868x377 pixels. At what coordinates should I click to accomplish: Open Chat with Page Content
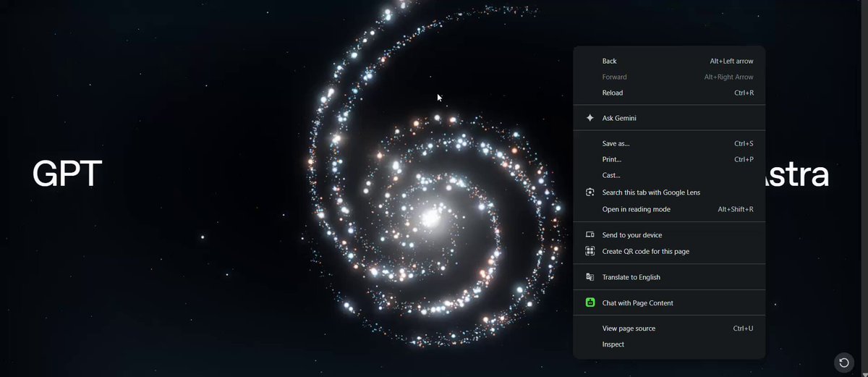point(669,302)
